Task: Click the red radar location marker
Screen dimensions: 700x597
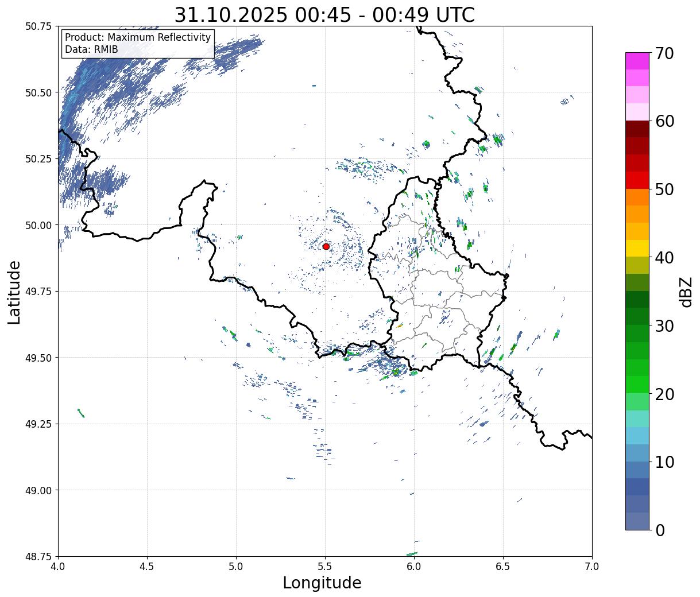Action: pyautogui.click(x=326, y=246)
